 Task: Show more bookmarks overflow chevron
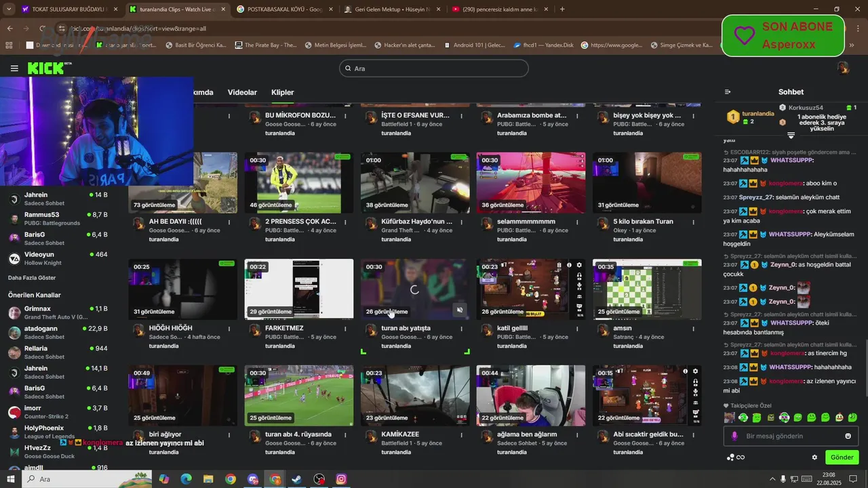pos(852,45)
